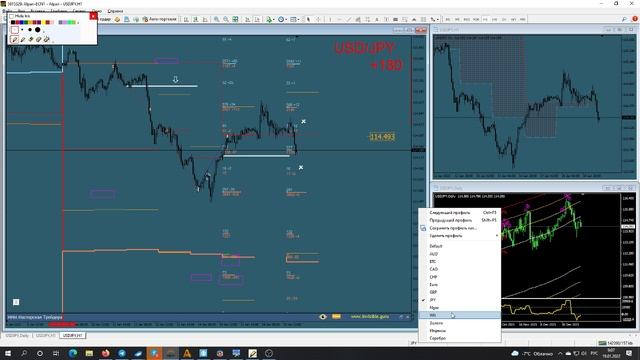This screenshot has height=360, width=640.
Task: Choose the CHF profile entry
Action: point(459,277)
